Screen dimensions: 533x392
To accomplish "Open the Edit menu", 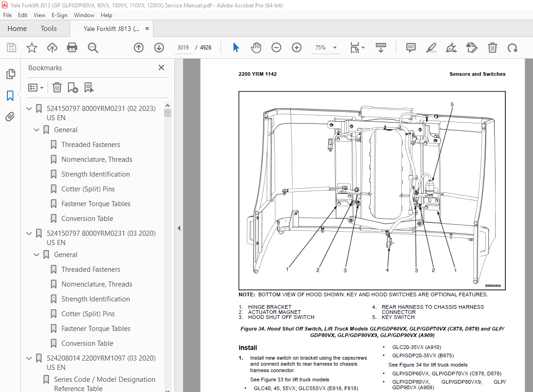I will point(23,15).
